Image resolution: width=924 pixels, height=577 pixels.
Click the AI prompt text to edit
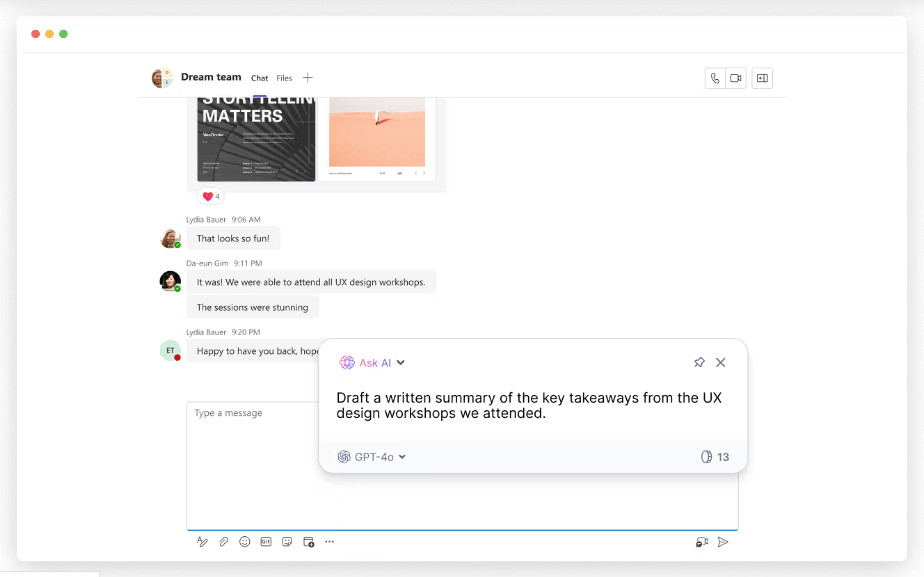(529, 405)
